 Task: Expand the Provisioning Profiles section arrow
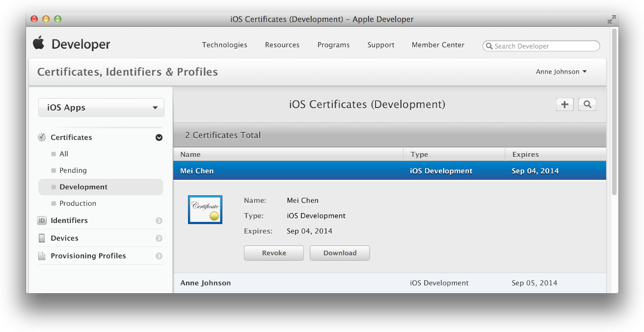(x=159, y=256)
